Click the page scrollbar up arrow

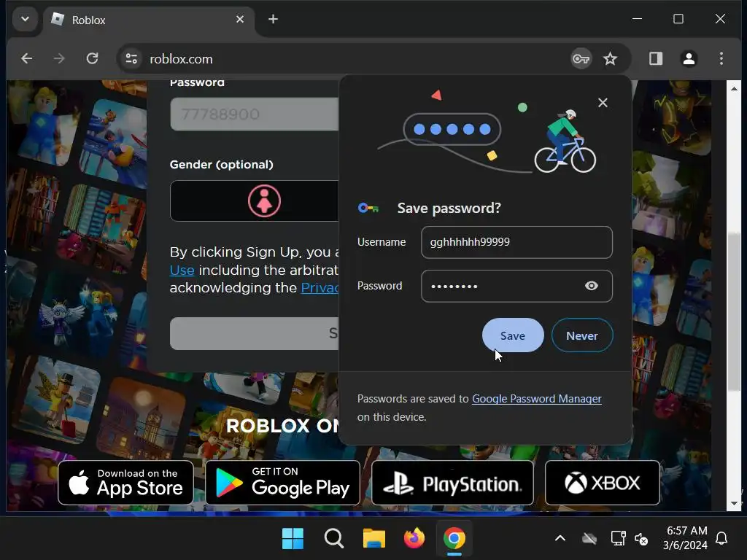pyautogui.click(x=734, y=88)
